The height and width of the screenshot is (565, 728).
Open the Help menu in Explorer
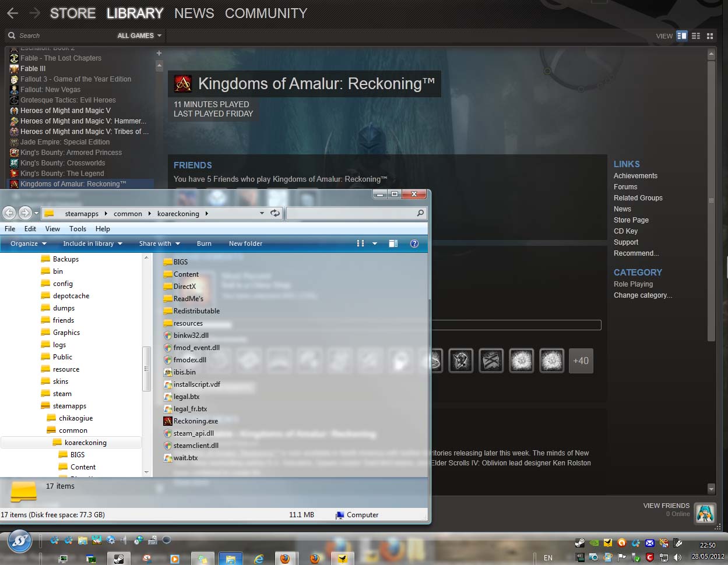[x=103, y=229]
